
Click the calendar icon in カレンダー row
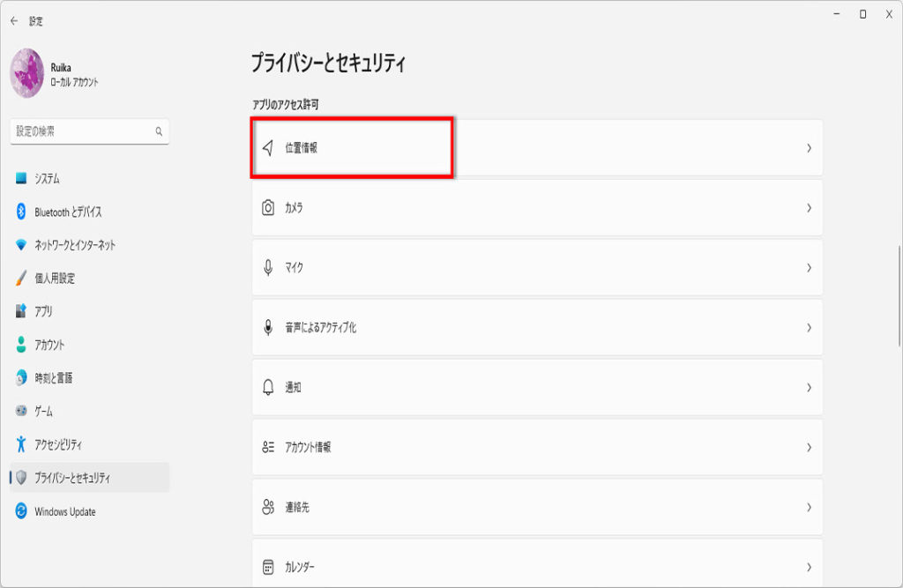[x=268, y=567]
